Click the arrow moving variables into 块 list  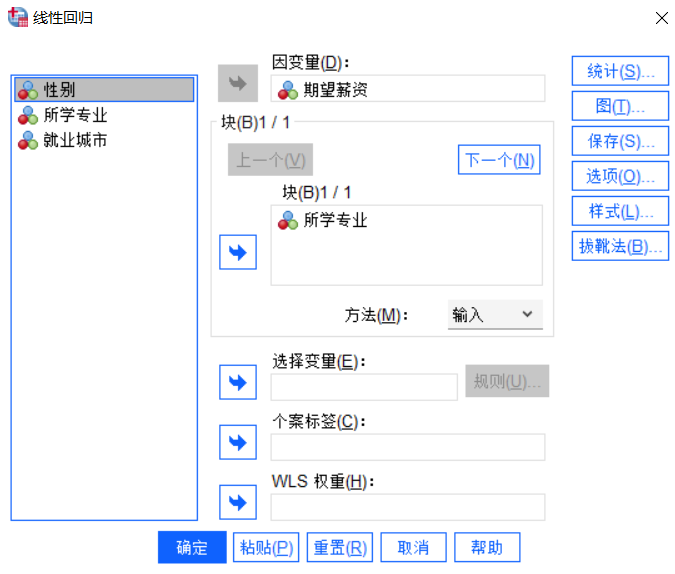coord(238,252)
